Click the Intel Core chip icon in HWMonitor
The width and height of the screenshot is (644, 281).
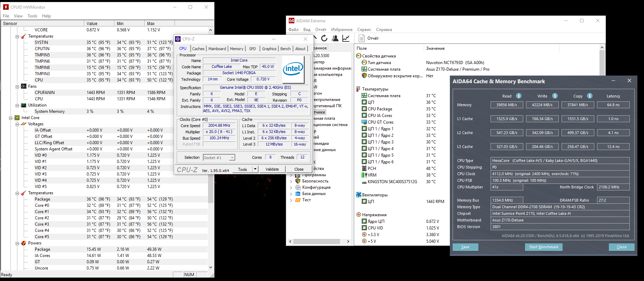click(x=17, y=118)
